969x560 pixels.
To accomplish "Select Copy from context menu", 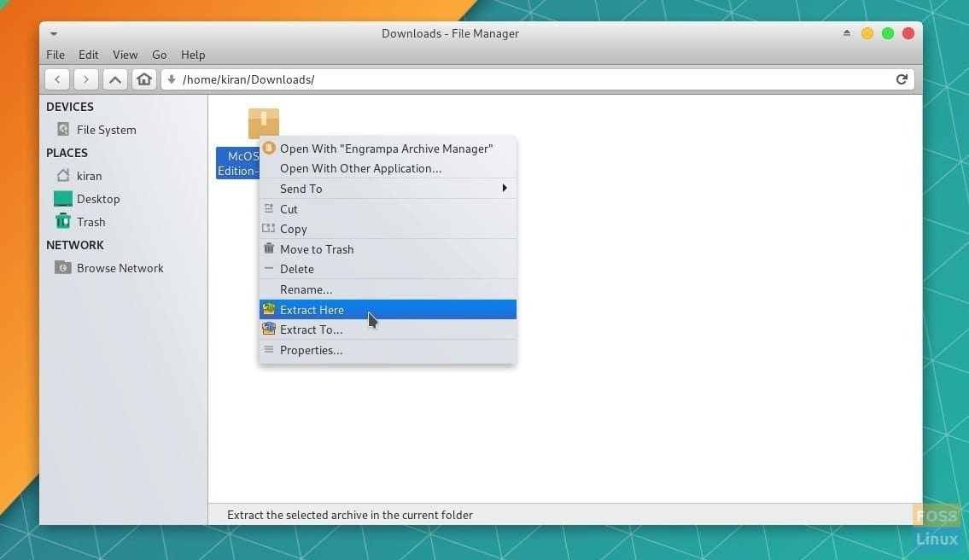I will pos(388,229).
